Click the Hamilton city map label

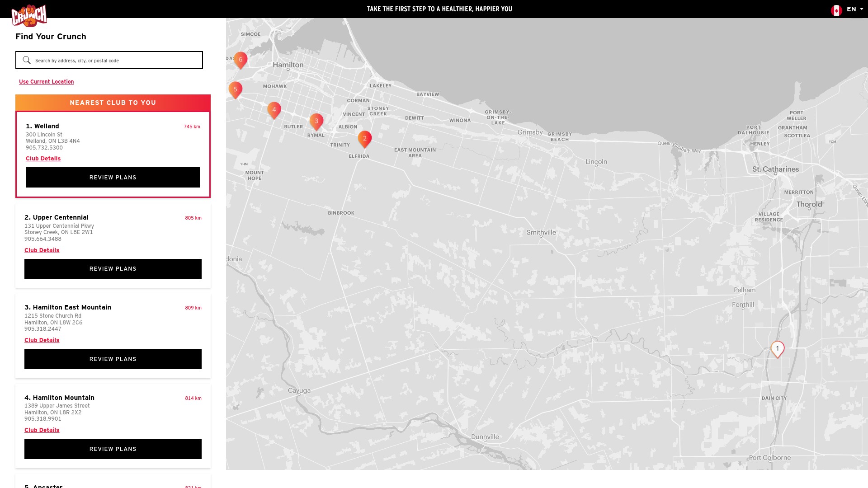pos(288,65)
